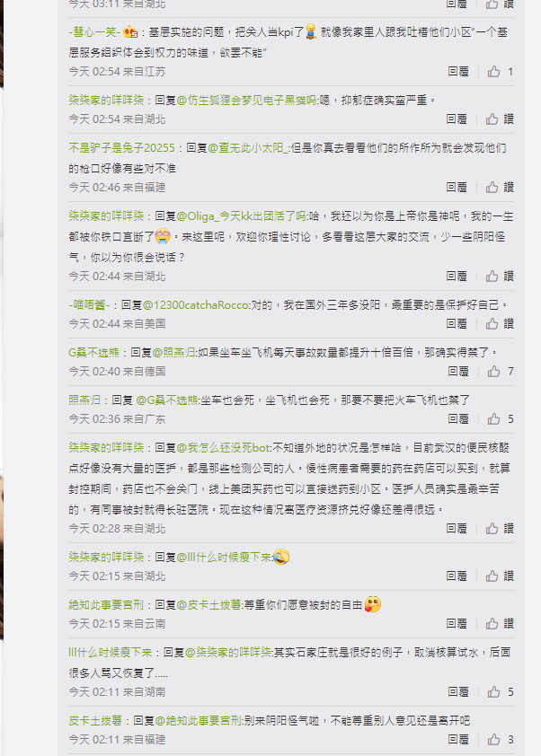Open the mention @皮卡土拨薯
The height and width of the screenshot is (756, 541).
click(209, 604)
